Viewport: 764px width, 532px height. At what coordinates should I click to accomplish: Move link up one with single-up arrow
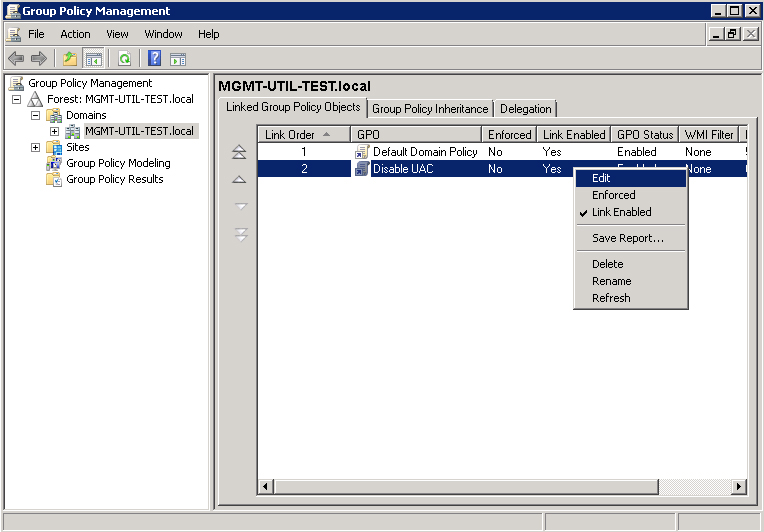[239, 180]
